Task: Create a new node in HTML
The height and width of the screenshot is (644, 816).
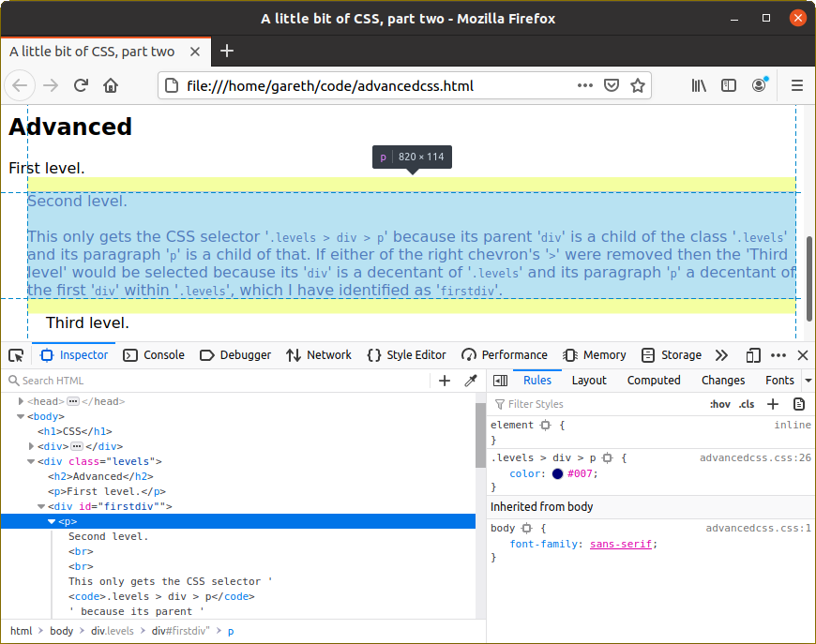Action: tap(445, 381)
